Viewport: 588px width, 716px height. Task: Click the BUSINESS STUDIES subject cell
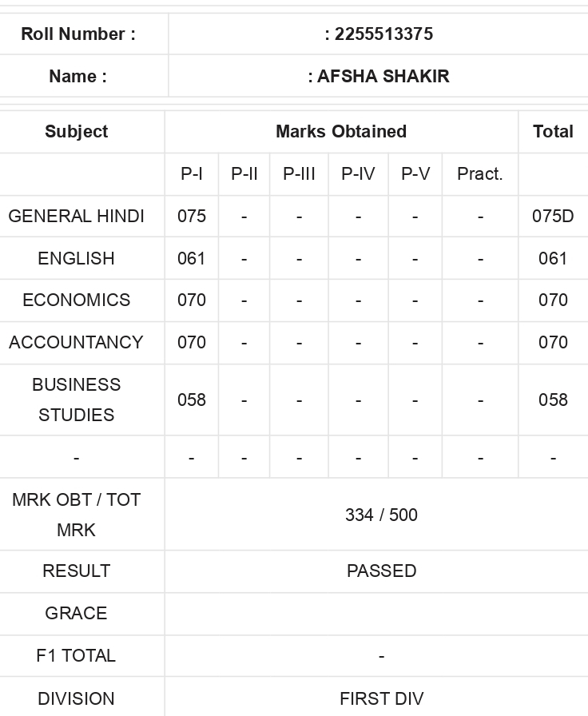76,400
